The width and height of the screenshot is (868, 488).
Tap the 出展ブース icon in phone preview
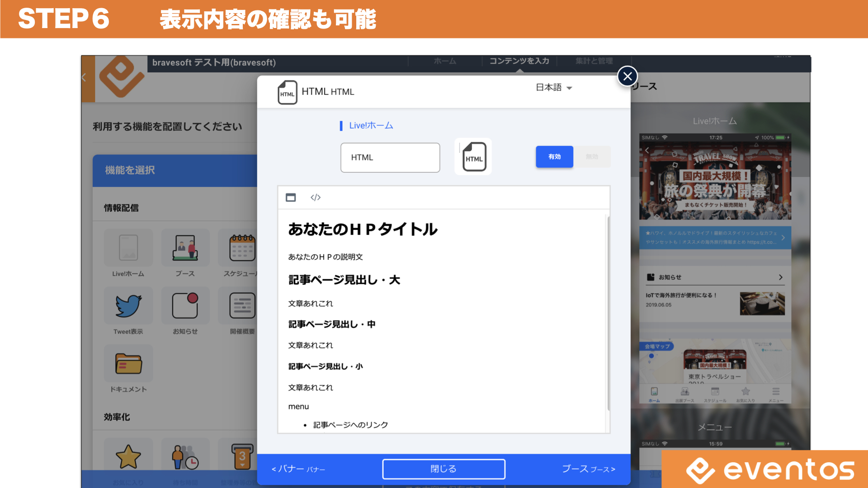point(684,394)
